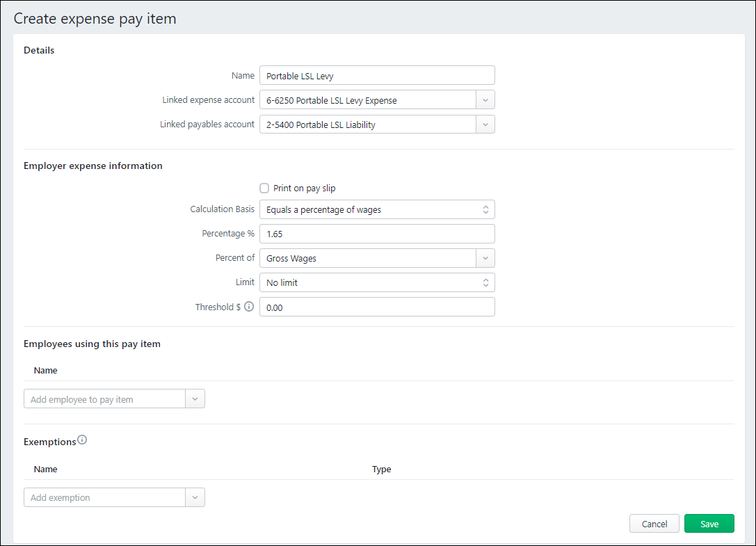Click the Print on pay slip label
The image size is (756, 546).
pyautogui.click(x=304, y=188)
